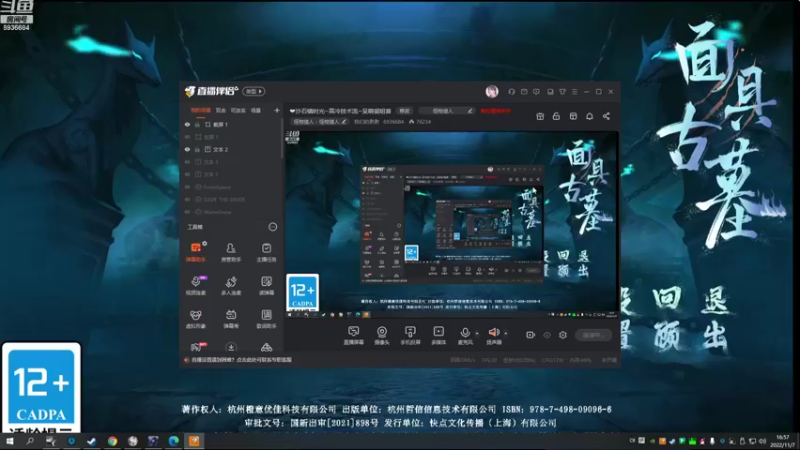Screen dimensions: 800x450
Task: Open the 弹幕秀 tool
Action: [x=231, y=319]
